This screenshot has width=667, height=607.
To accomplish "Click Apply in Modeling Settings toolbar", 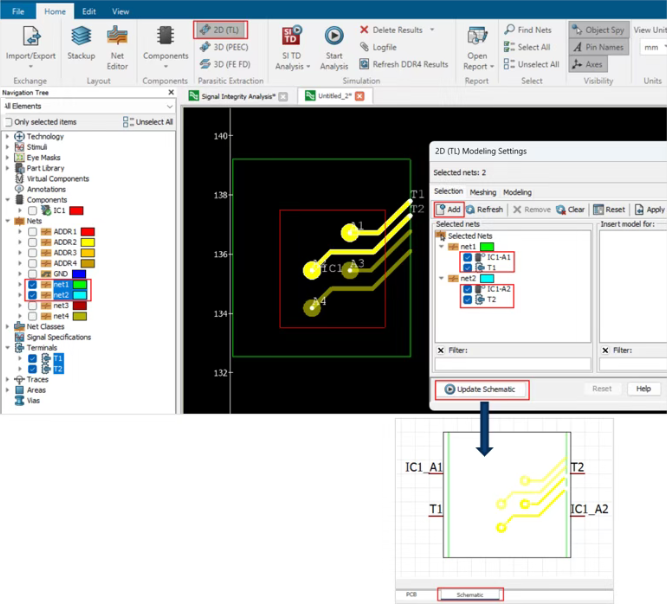I will pyautogui.click(x=650, y=209).
